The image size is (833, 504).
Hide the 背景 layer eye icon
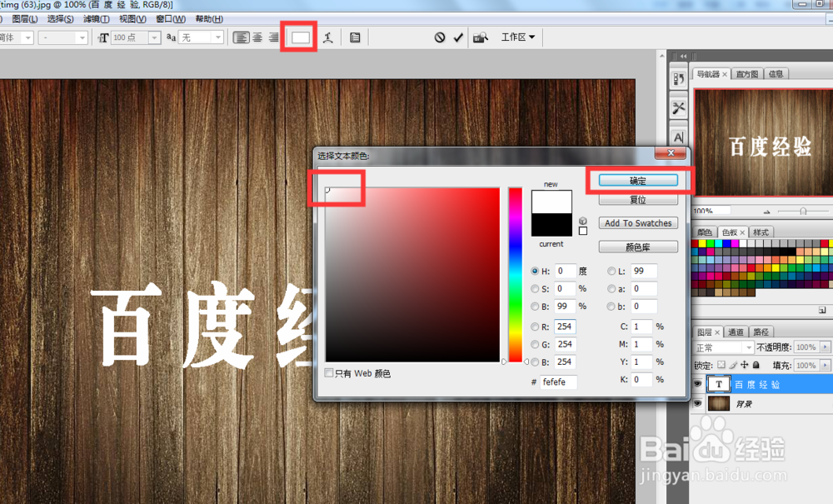(697, 404)
